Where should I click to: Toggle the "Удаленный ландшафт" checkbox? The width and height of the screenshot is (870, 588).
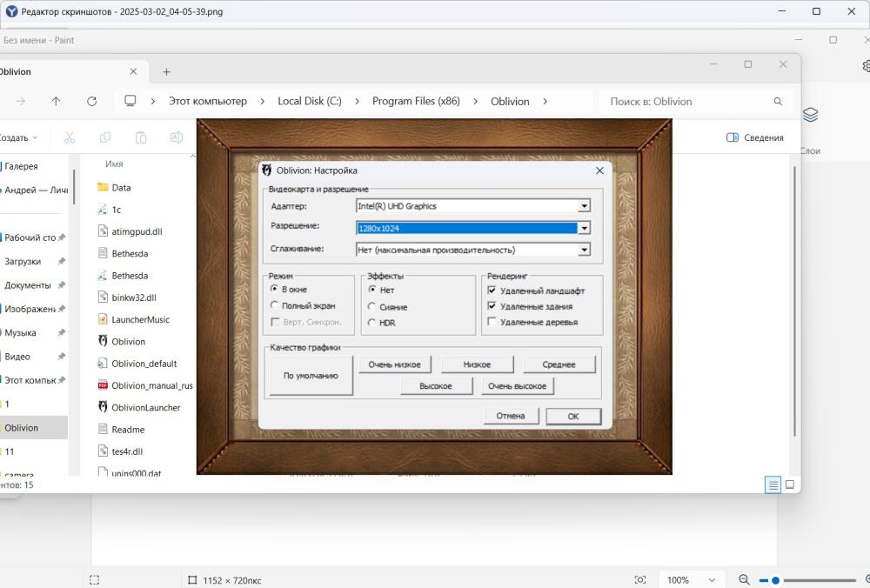tap(492, 291)
